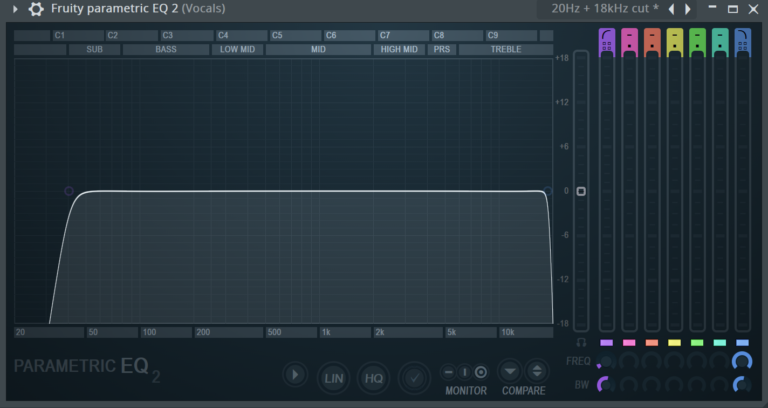Open filter type menu of pink band 2
The width and height of the screenshot is (768, 408).
pyautogui.click(x=629, y=40)
